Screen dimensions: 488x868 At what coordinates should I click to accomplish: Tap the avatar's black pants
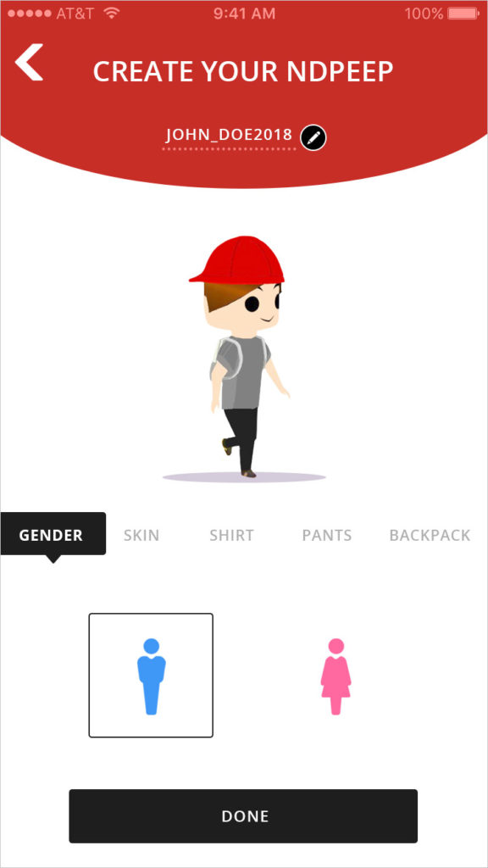[242, 438]
